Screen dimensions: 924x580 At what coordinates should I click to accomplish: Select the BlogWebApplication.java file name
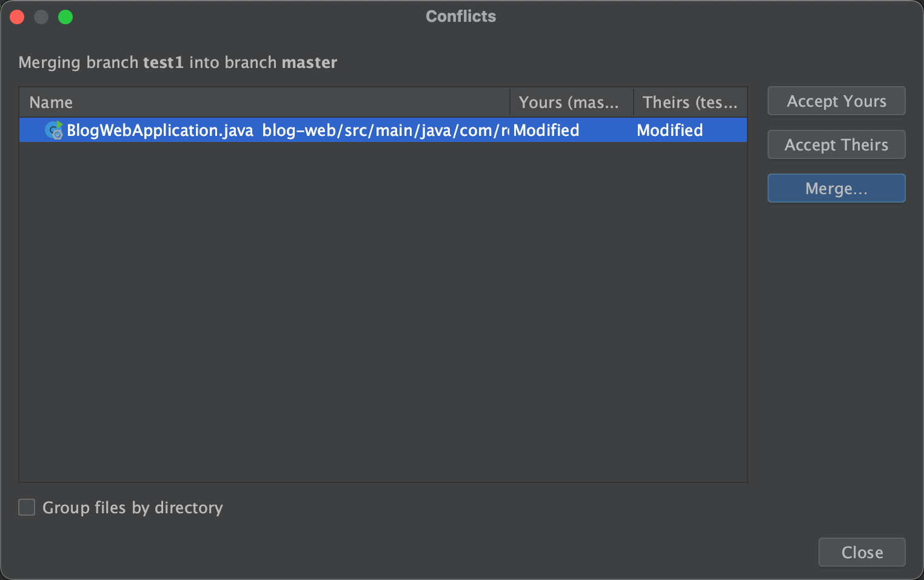coord(160,130)
